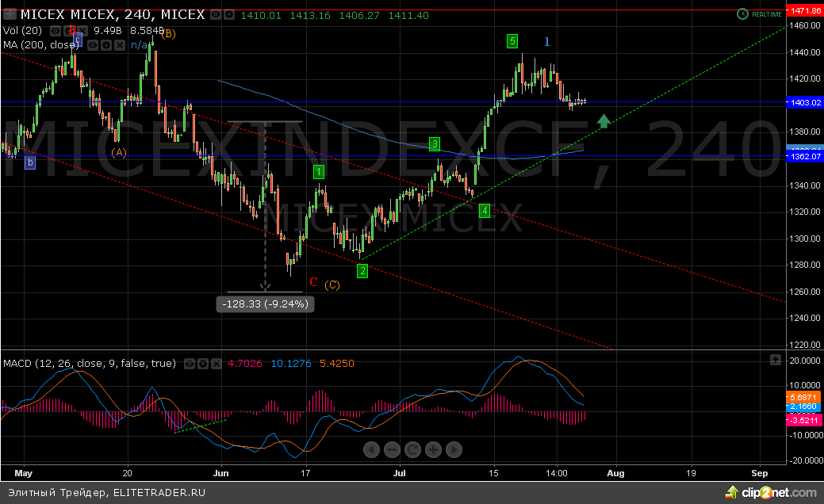The height and width of the screenshot is (504, 824).
Task: Toggle MACD indicator visibility eye
Action: (189, 364)
